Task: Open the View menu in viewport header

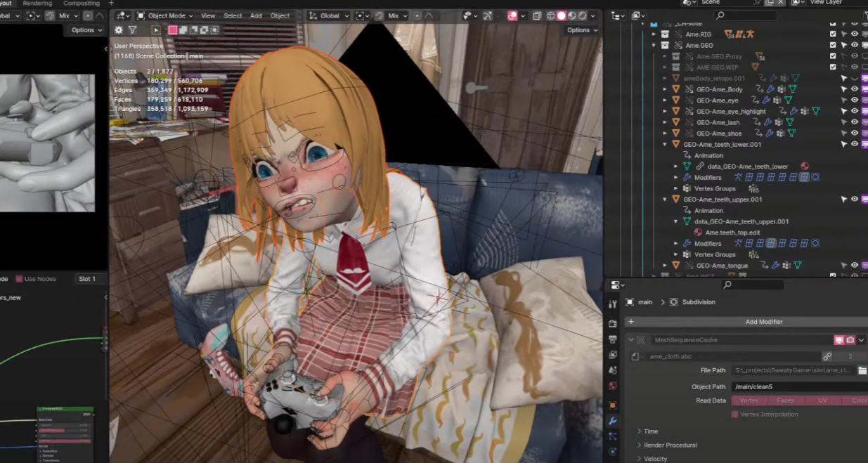Action: click(x=208, y=15)
